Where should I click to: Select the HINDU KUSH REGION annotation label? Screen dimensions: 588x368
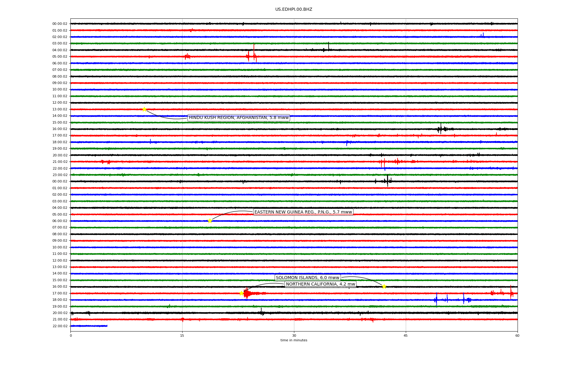coord(239,118)
